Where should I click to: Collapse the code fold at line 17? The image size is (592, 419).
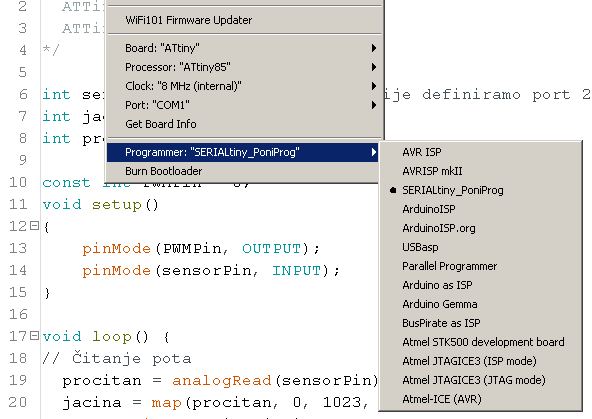tap(34, 336)
